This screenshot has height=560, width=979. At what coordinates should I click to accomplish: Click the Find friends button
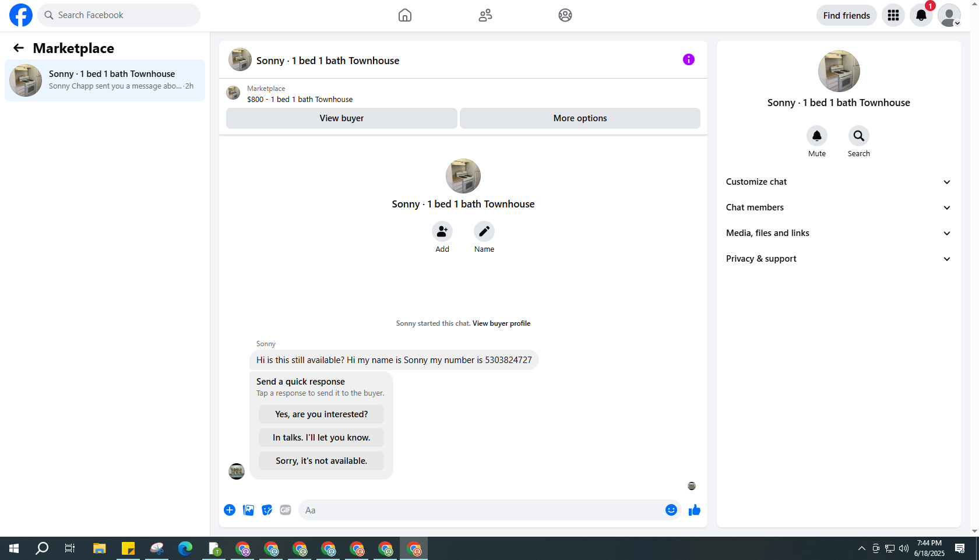coord(847,15)
